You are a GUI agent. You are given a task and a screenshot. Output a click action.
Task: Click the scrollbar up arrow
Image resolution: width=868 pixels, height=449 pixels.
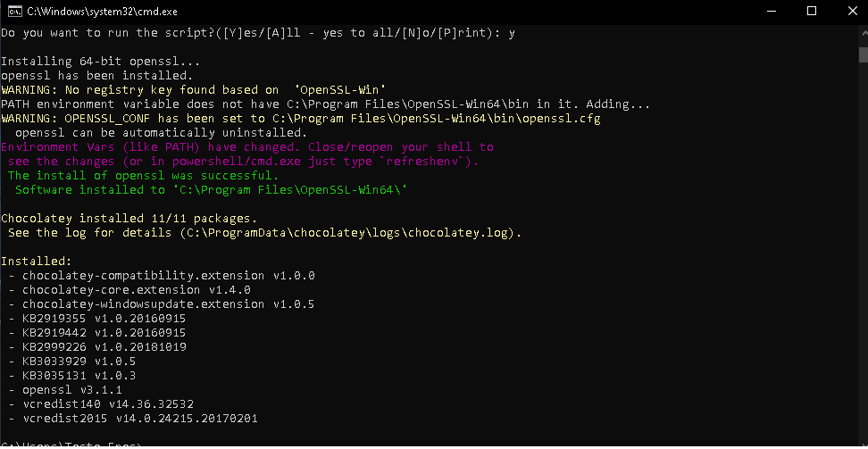[x=863, y=32]
